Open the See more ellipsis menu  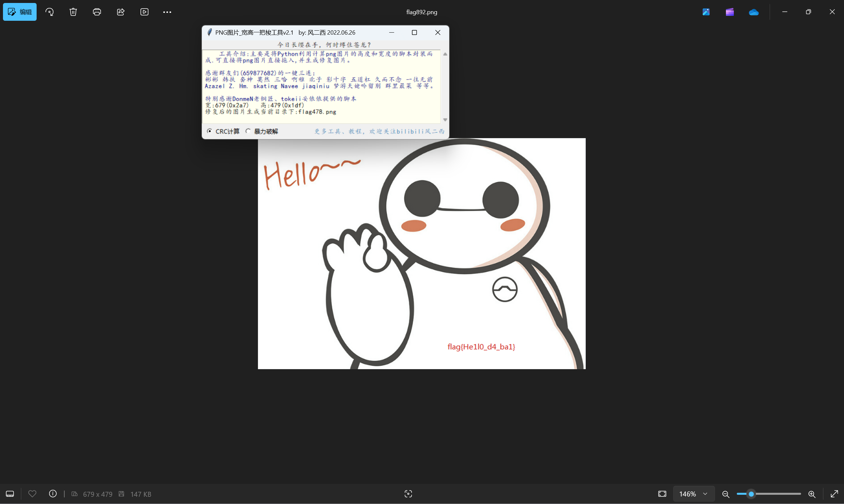[x=167, y=12]
